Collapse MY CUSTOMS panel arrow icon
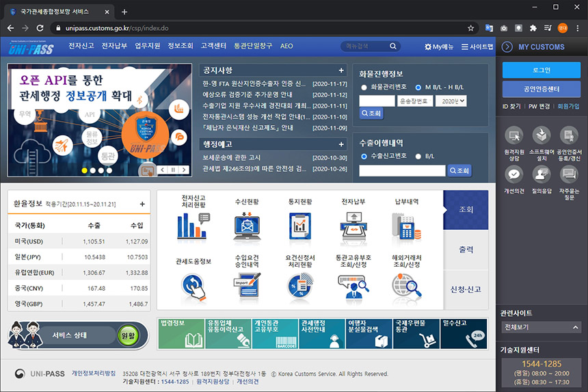 (x=507, y=47)
